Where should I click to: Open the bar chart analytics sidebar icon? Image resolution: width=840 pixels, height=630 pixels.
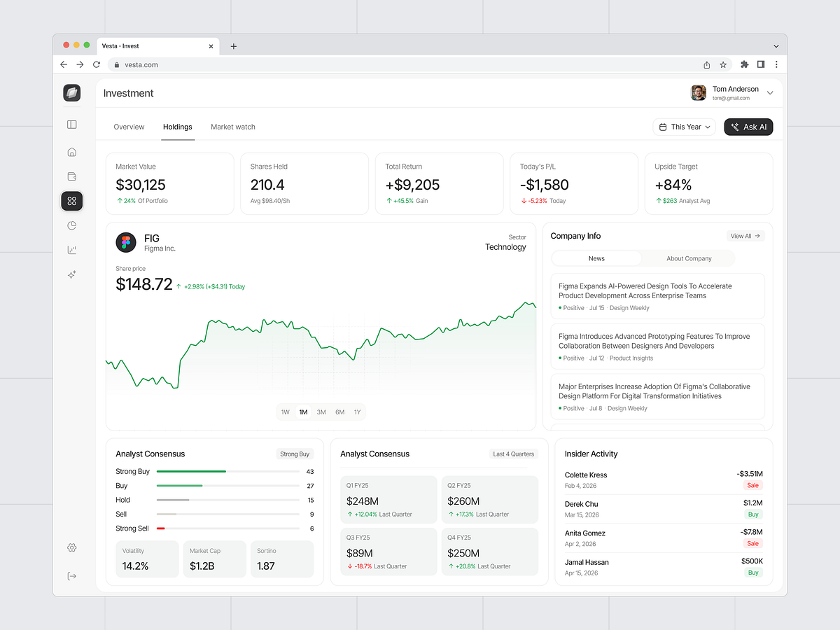click(x=71, y=250)
